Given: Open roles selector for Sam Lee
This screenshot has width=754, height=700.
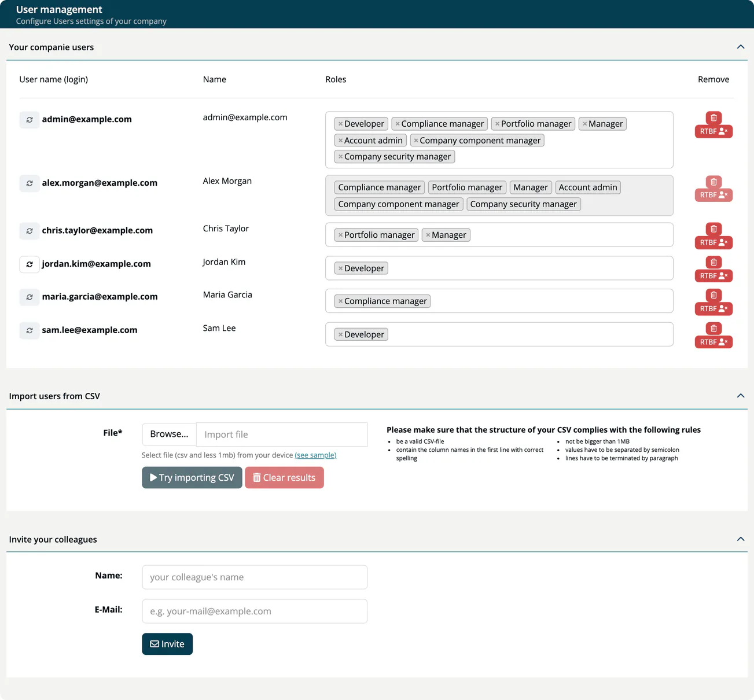Looking at the screenshot, I should pyautogui.click(x=499, y=334).
